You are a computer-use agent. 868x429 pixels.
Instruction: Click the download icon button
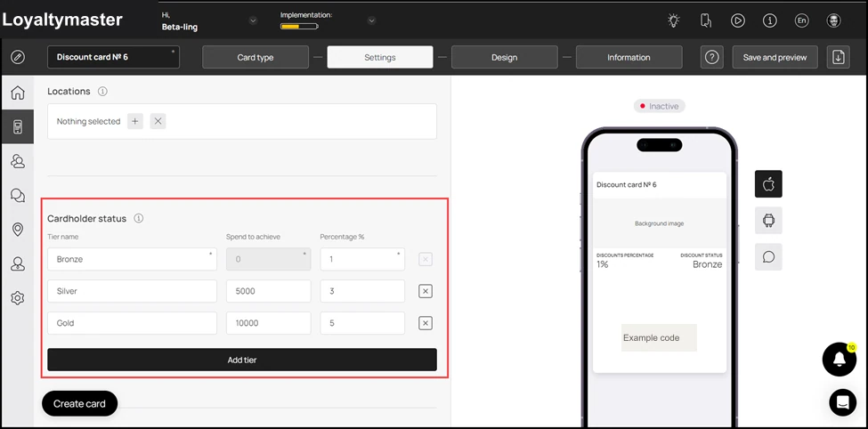(x=838, y=57)
